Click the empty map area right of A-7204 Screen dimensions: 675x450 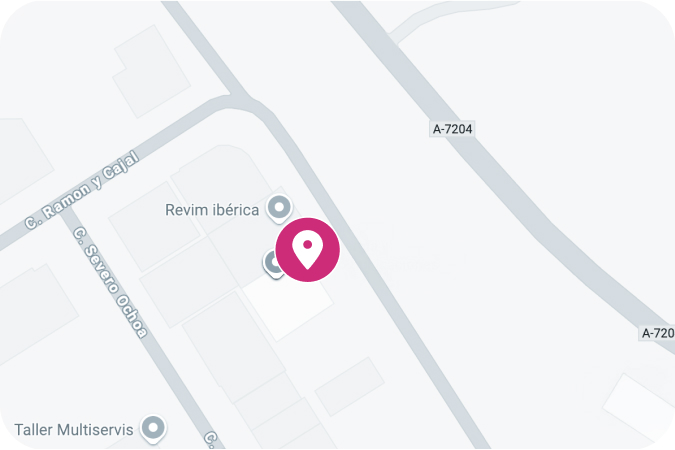(x=581, y=108)
